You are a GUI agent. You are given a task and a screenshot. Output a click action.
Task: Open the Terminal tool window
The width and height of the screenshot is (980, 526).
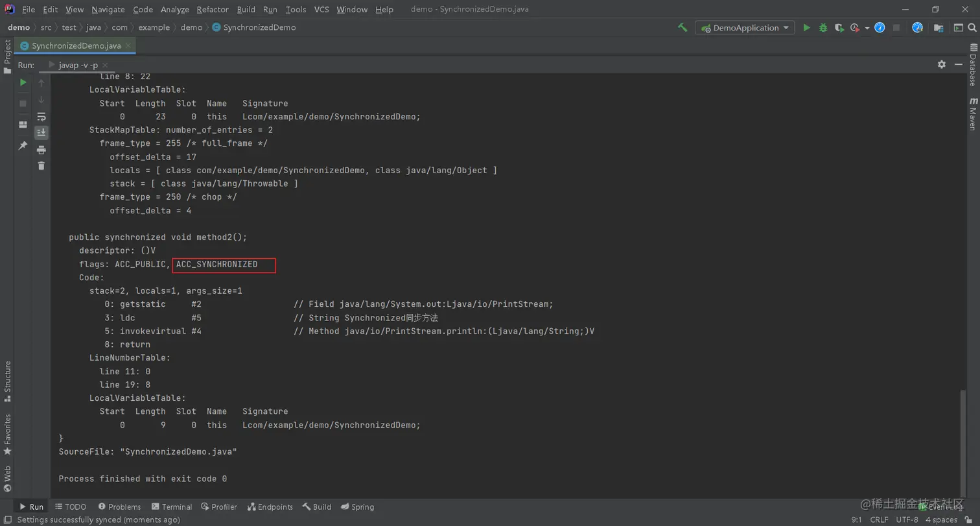tap(172, 507)
